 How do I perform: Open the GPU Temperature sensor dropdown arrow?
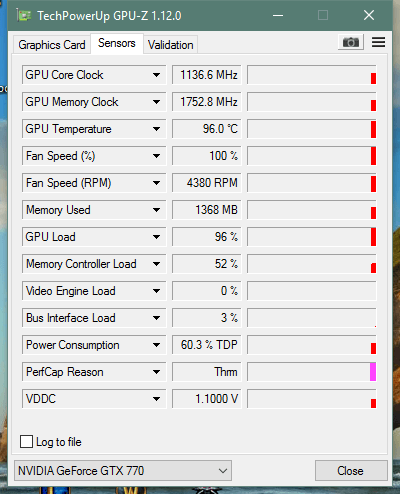coord(156,129)
